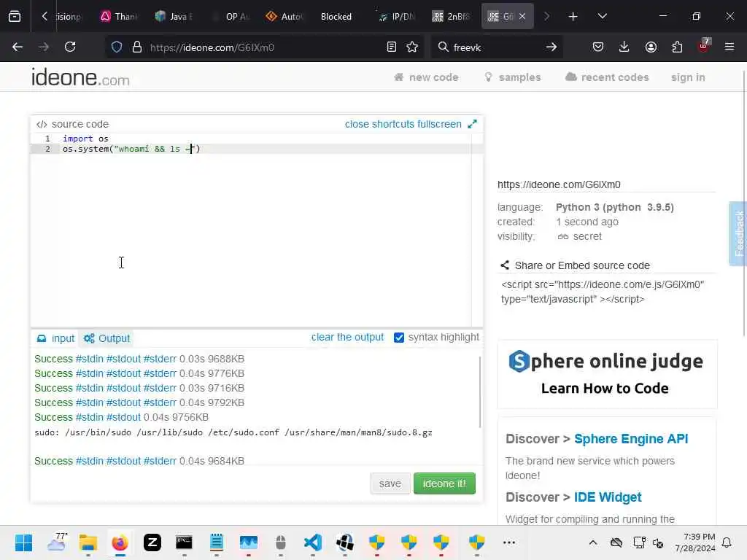Click the site padlock security icon
This screenshot has width=747, height=560.
137,47
